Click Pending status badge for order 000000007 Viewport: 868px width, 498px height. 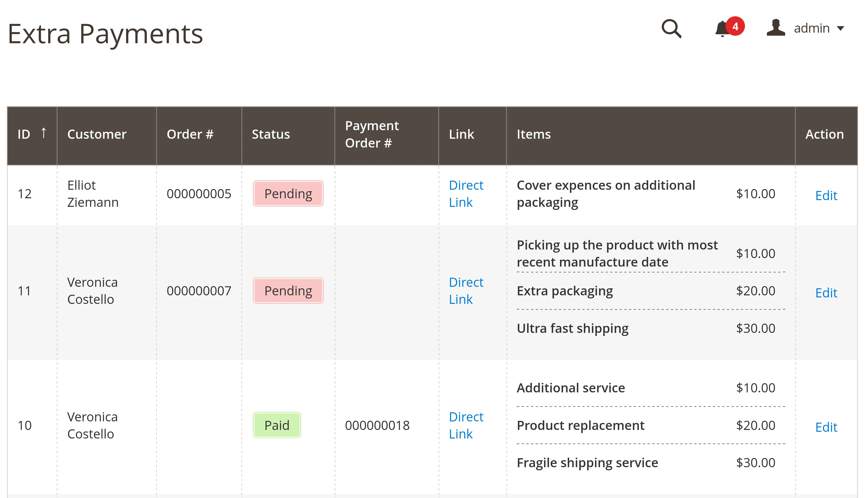288,291
